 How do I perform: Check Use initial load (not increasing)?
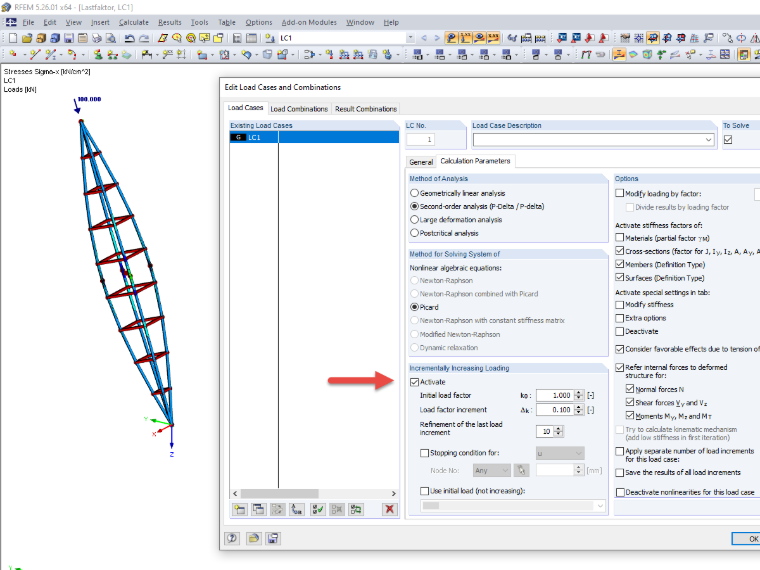tap(425, 491)
